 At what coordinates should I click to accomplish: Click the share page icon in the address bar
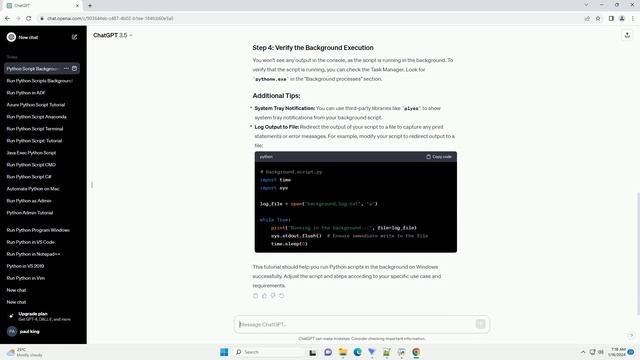[x=587, y=18]
